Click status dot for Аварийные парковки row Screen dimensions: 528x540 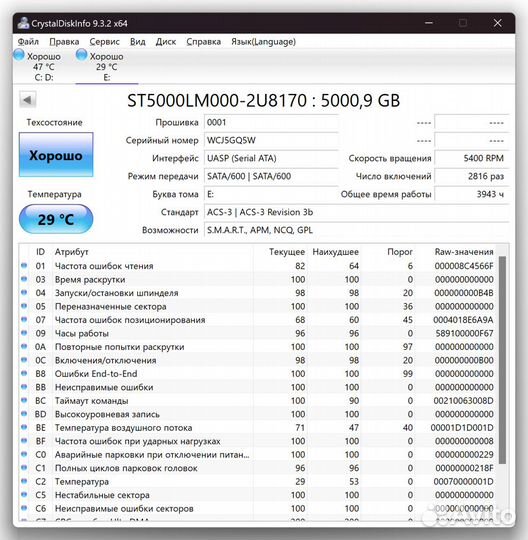24,454
